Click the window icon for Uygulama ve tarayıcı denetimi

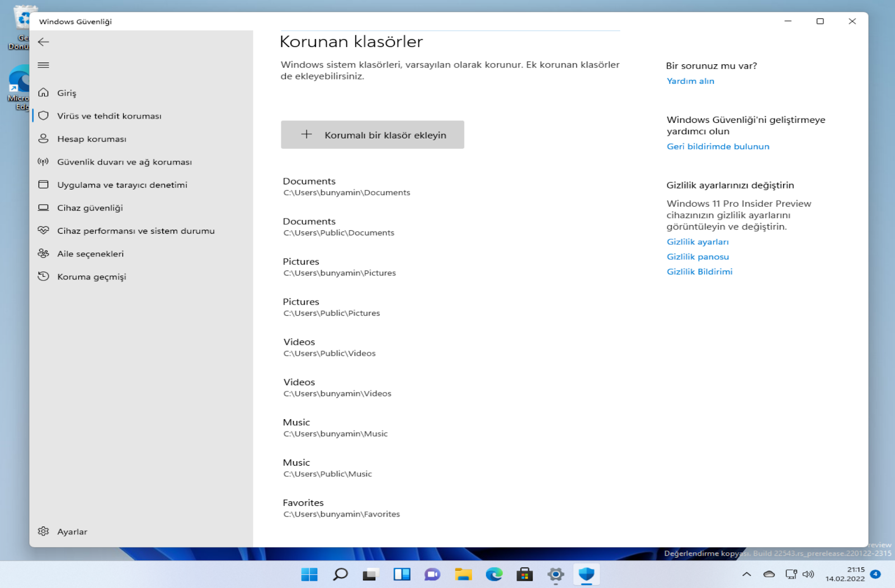43,184
